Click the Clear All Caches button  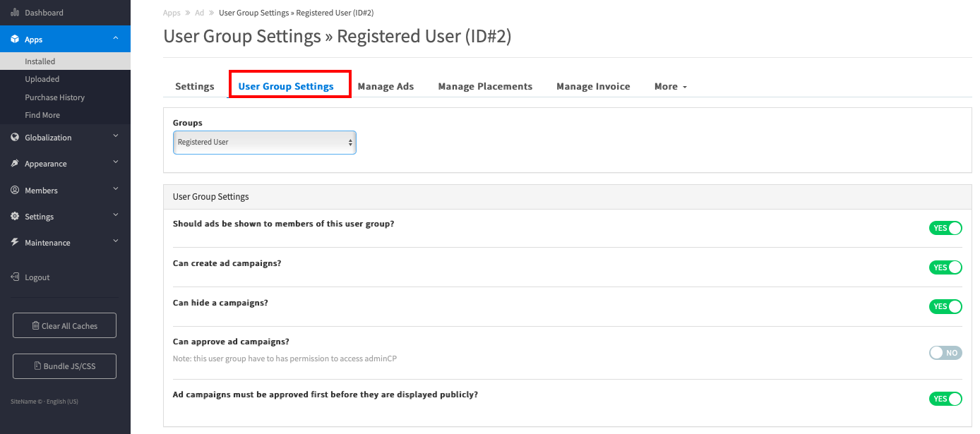pos(64,325)
